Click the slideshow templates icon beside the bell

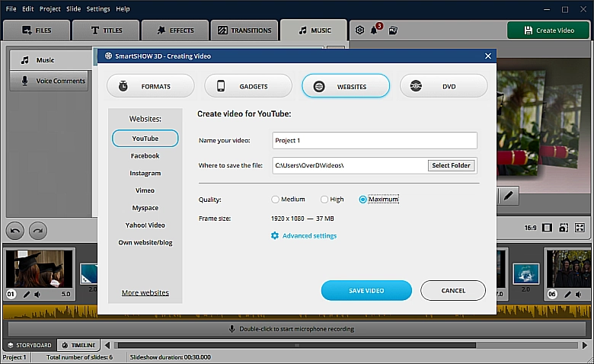point(393,30)
